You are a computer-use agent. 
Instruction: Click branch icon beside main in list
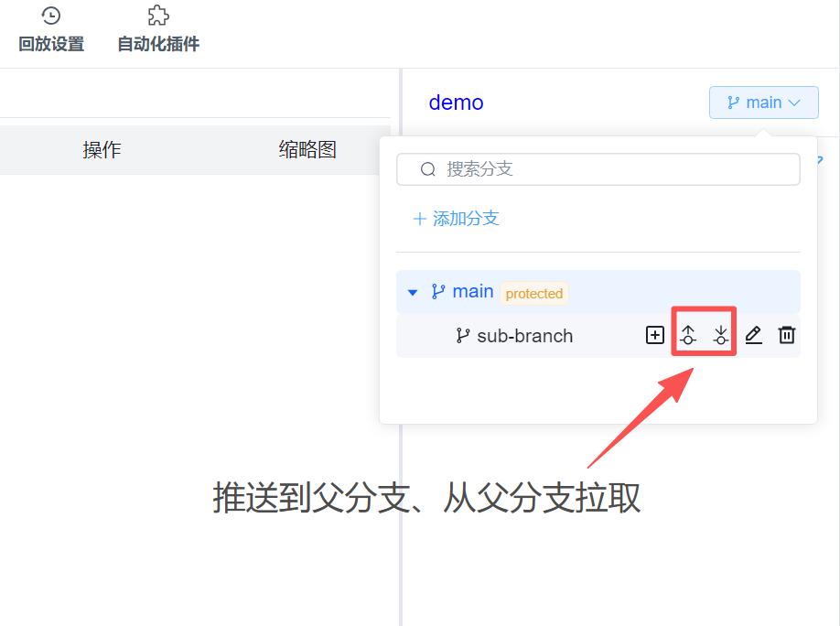point(438,292)
